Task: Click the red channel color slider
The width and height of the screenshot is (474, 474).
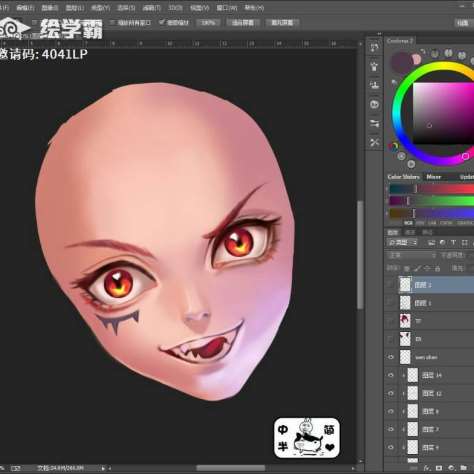Action: pos(432,189)
